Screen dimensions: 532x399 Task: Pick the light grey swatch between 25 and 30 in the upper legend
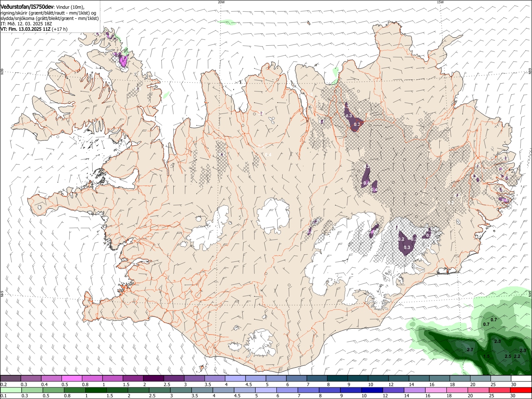point(501,379)
